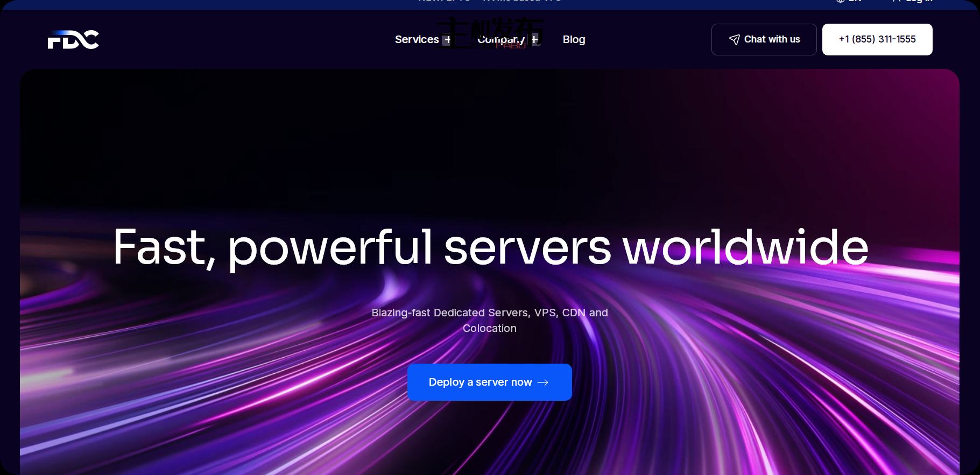Click the word Colocation in subtitle
This screenshot has width=980, height=475.
(489, 328)
